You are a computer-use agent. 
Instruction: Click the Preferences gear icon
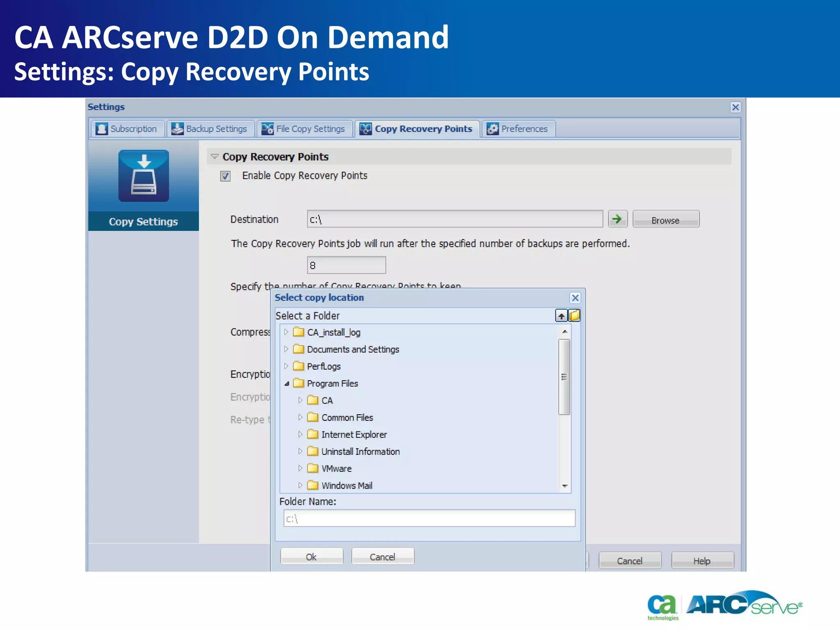pyautogui.click(x=493, y=129)
